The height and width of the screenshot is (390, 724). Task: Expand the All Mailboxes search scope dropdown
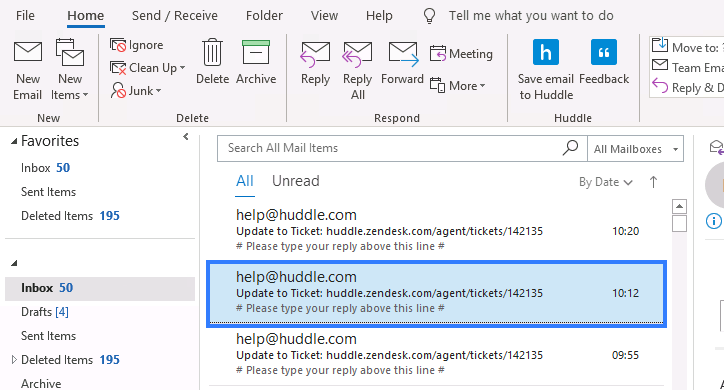pyautogui.click(x=635, y=149)
